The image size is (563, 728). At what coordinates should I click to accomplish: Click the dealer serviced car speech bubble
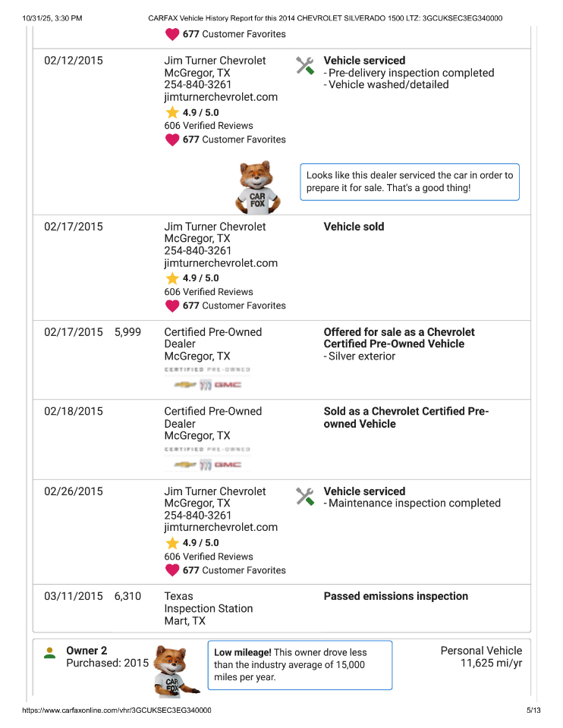[x=410, y=181]
